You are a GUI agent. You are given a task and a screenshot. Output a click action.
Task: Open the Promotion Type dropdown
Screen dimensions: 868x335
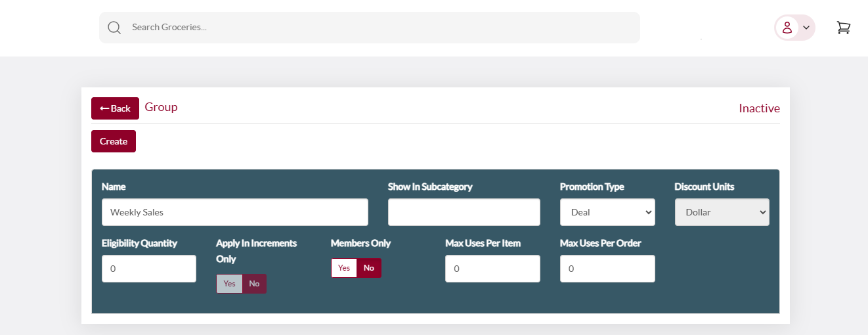(x=607, y=212)
